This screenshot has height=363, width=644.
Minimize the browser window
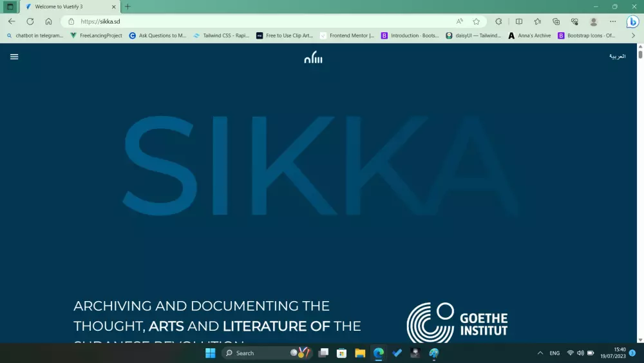[596, 6]
